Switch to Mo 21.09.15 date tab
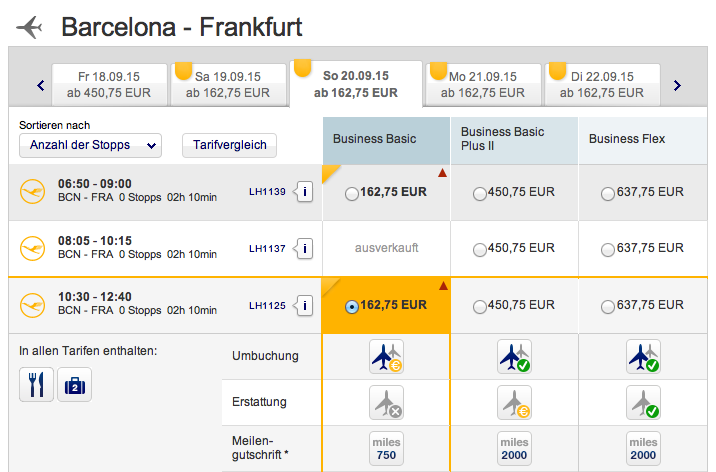Image resolution: width=716 pixels, height=472 pixels. click(483, 85)
